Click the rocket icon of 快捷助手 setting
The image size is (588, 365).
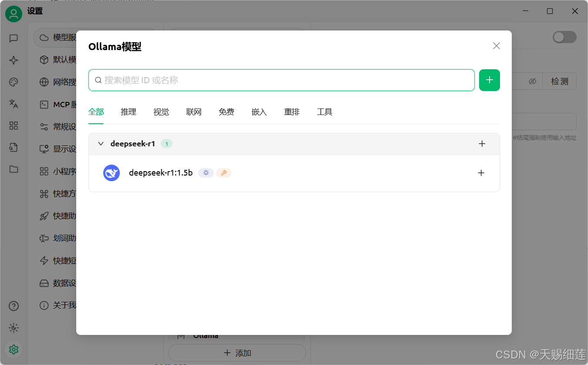44,216
